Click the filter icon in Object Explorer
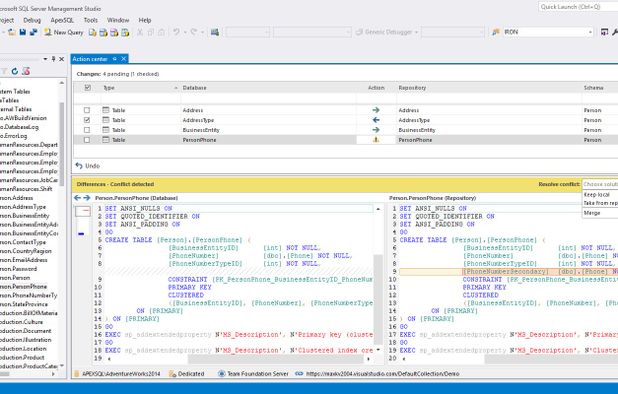 (4, 71)
